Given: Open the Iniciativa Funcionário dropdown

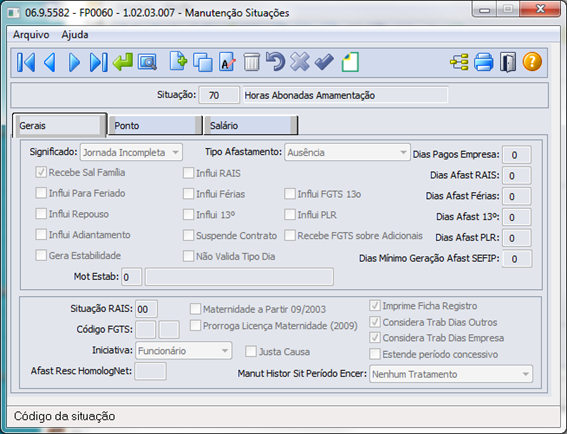Looking at the screenshot, I should (x=183, y=350).
